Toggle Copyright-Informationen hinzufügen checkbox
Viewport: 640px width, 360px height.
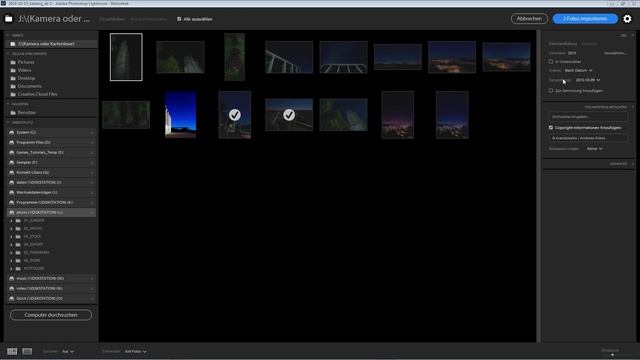point(551,128)
